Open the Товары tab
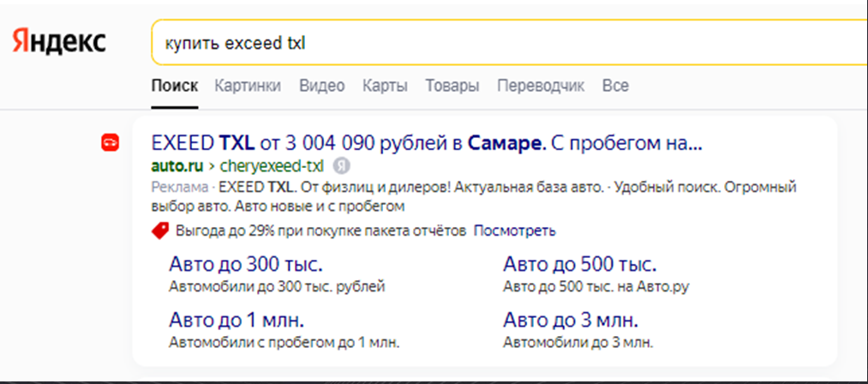 click(452, 86)
